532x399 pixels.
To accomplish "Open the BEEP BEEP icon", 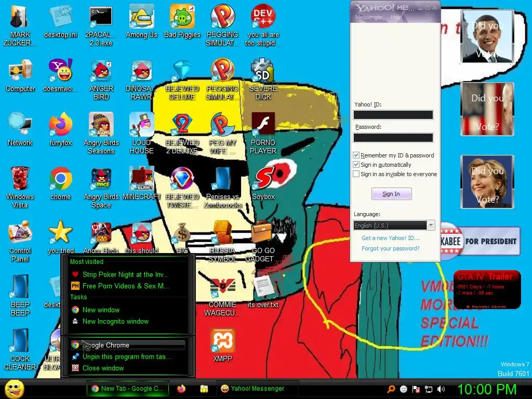I will 20,296.
